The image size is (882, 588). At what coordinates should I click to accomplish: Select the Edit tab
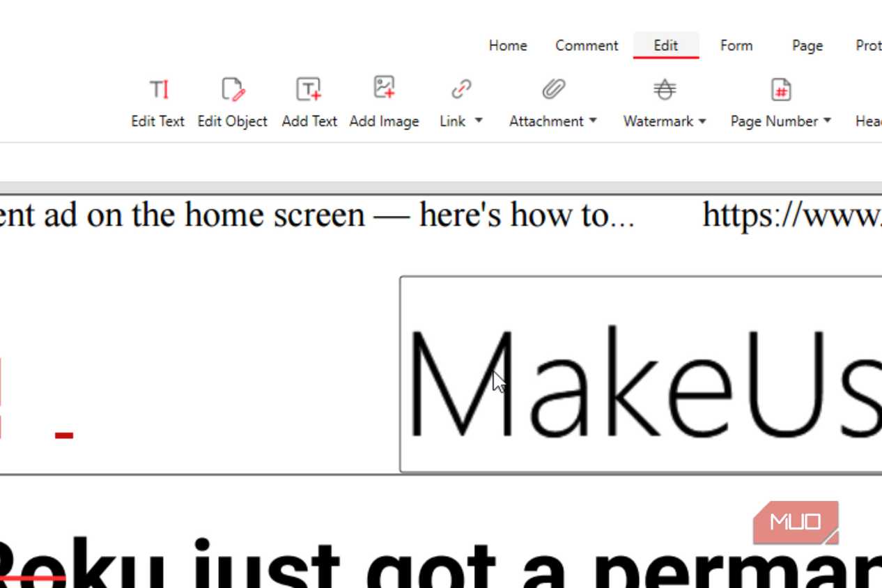click(x=666, y=45)
